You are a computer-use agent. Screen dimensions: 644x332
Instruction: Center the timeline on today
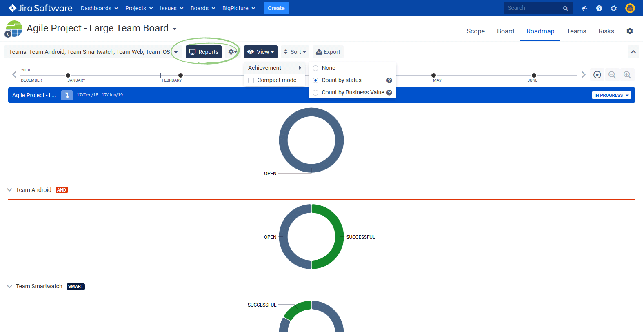[597, 75]
